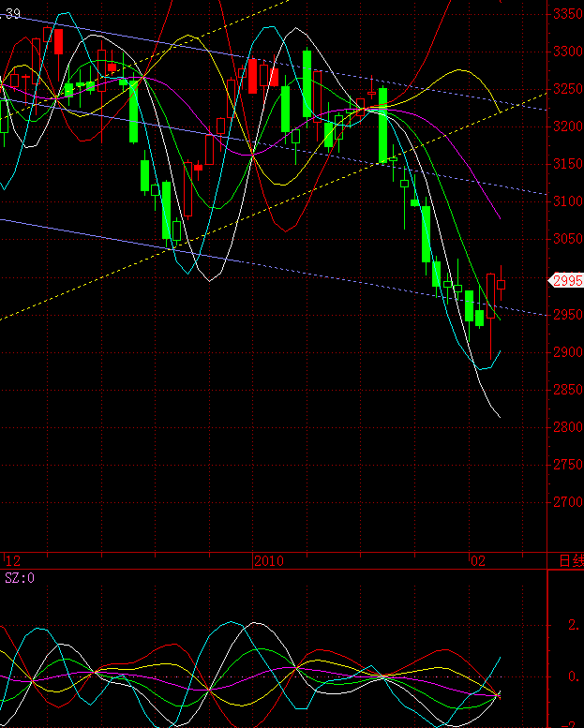
Task: Click the 3350 price axis label
Action: tap(568, 14)
